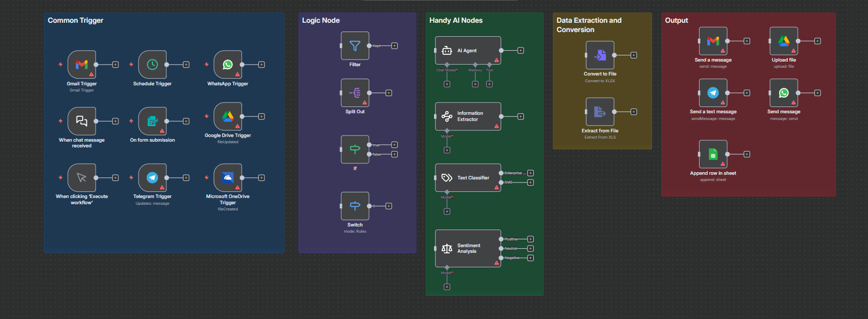Viewport: 868px width, 319px height.
Task: Select the WhatsApp Trigger node
Action: (228, 65)
